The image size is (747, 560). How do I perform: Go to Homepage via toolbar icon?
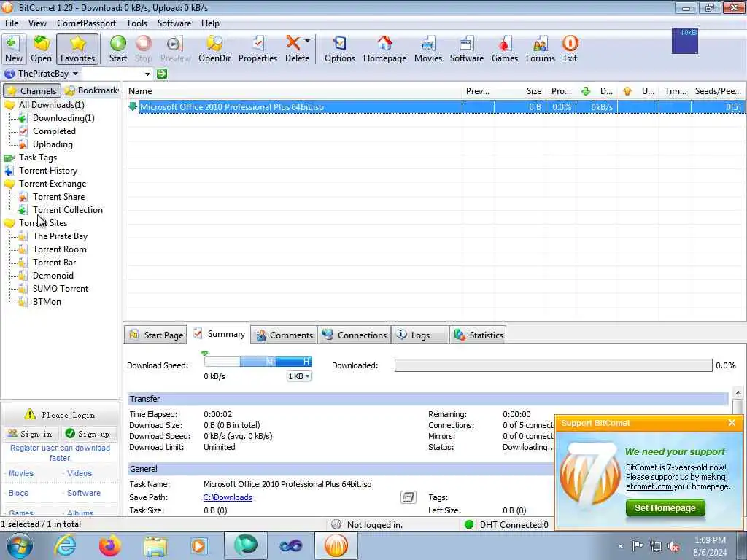coord(384,49)
